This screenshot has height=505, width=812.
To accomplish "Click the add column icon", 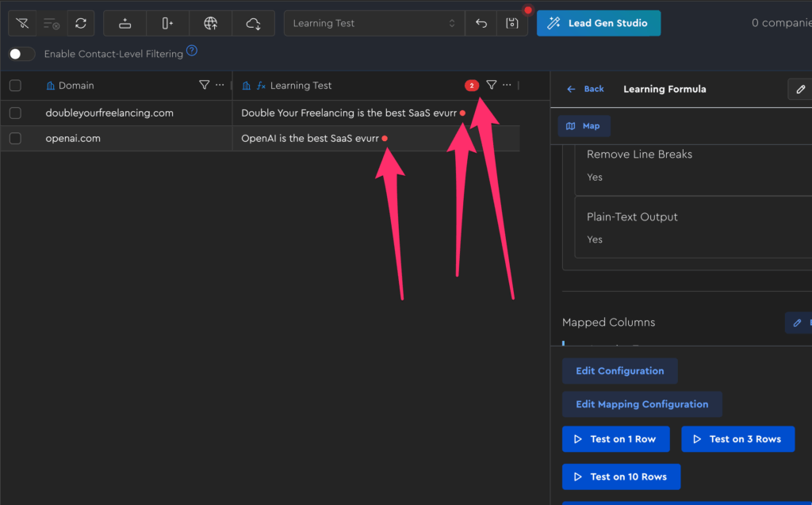I will (x=167, y=24).
